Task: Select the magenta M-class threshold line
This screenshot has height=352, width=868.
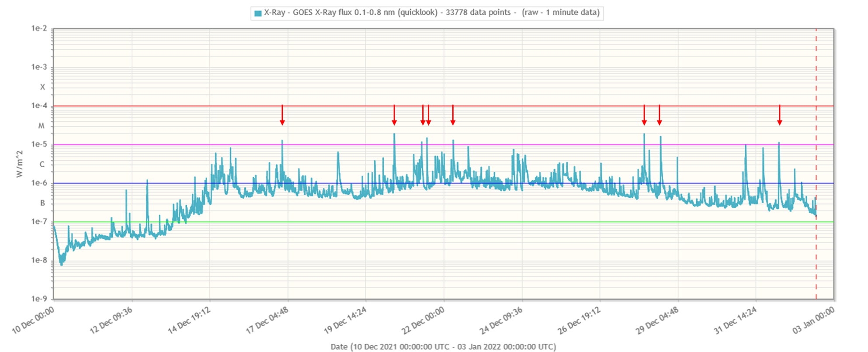Action: click(175, 145)
